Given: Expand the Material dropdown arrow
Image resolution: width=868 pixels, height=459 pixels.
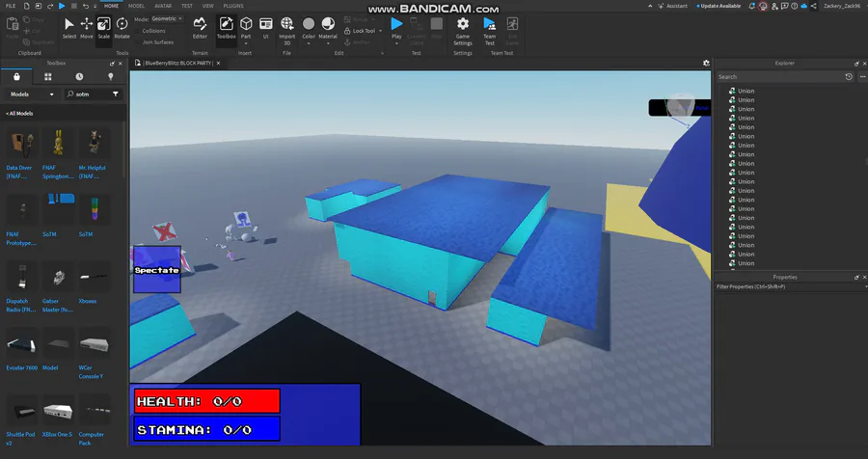Looking at the screenshot, I should pos(328,43).
